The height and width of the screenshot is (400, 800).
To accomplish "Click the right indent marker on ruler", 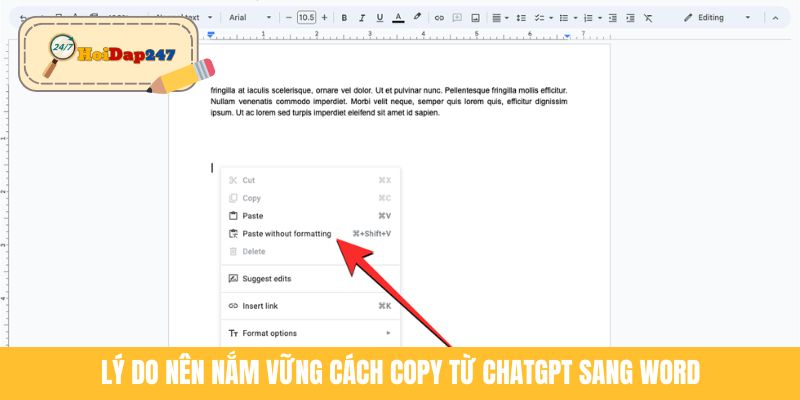I will tap(567, 36).
